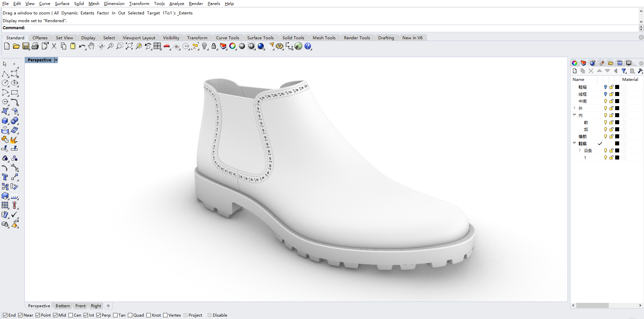Screen dimensions: 644x319
Task: Lock the 中底 layer with its padlock icon
Action: 611,101
